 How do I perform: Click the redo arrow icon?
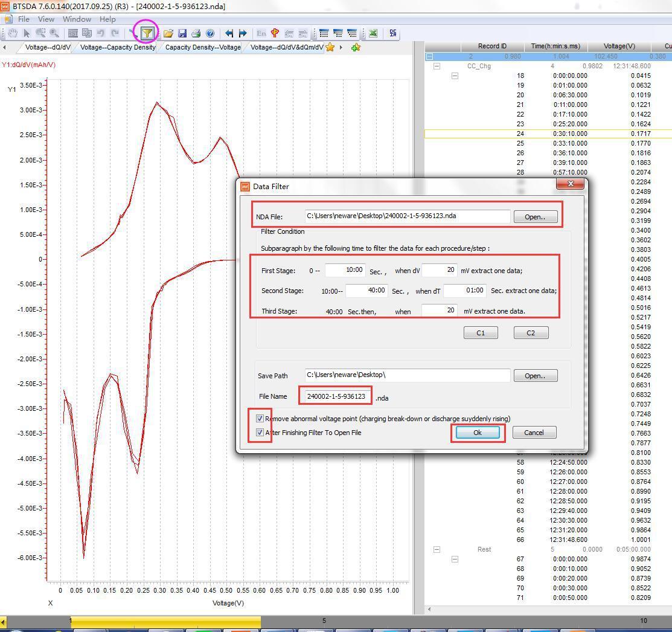click(115, 33)
